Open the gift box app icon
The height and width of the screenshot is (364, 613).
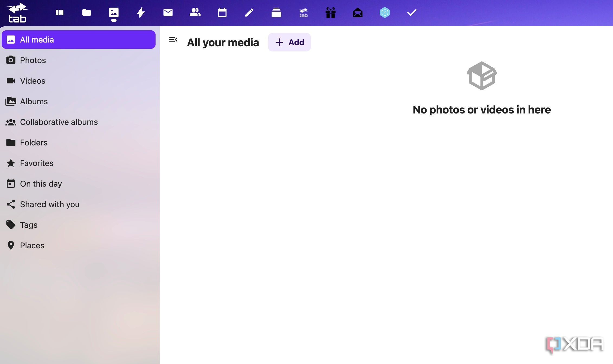click(x=330, y=12)
